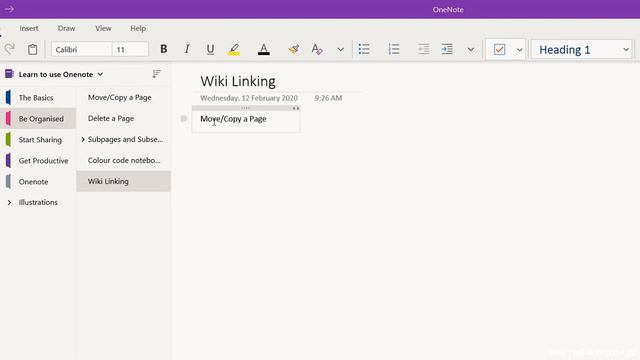
Task: Open the View tab
Action: [103, 29]
